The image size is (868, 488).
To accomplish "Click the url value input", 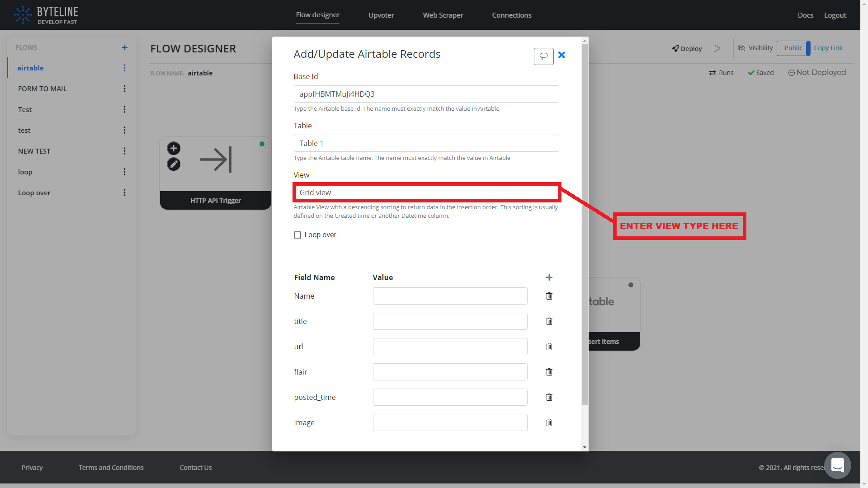I will click(450, 347).
